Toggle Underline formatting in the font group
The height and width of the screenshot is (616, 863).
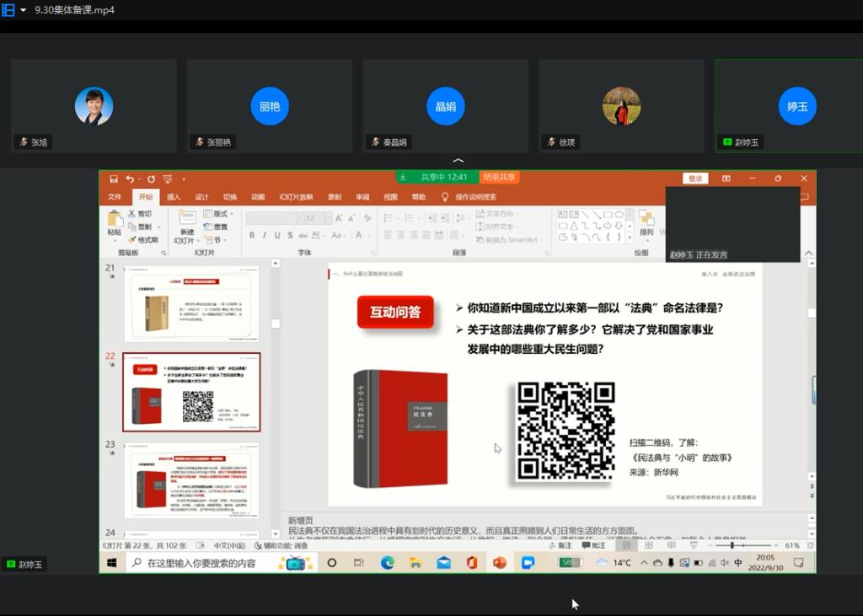(x=277, y=235)
